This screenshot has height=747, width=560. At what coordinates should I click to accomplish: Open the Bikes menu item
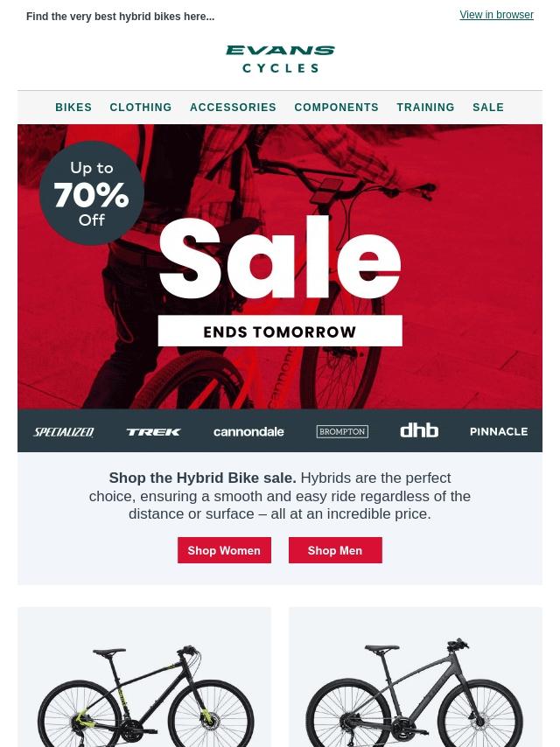coord(73,108)
